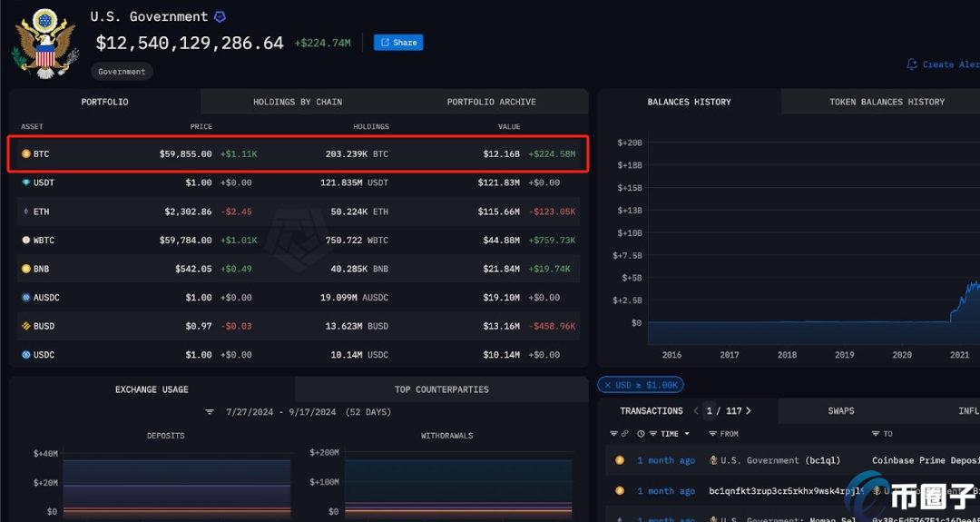Click BUSD value change -$458.96K
Viewport: 980px width, 522px height.
552,326
